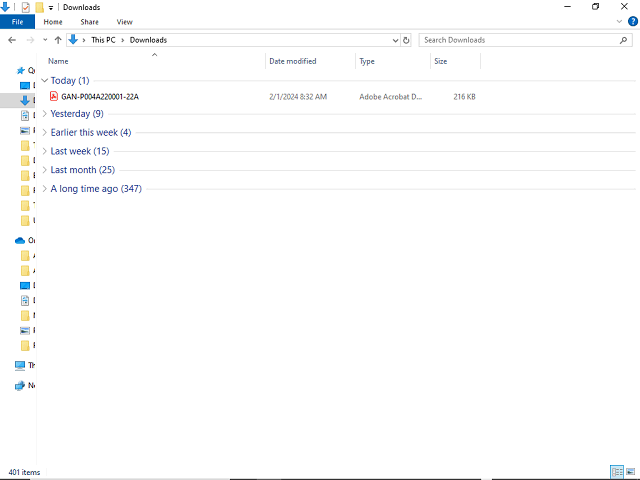The image size is (640, 480).
Task: Open the View ribbon tab
Action: coord(124,21)
